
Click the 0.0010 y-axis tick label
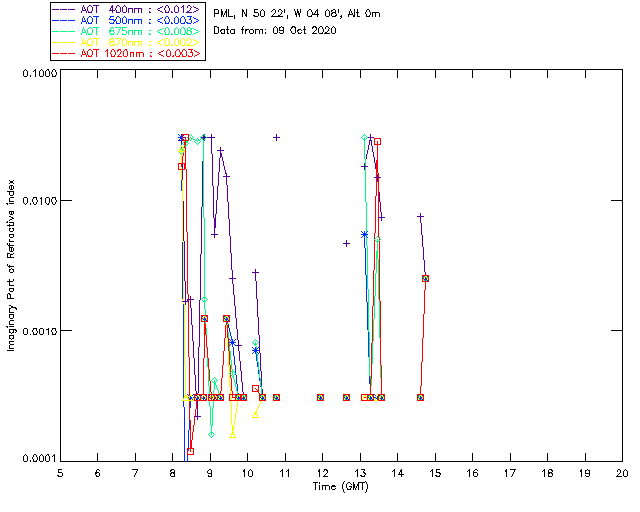click(40, 331)
